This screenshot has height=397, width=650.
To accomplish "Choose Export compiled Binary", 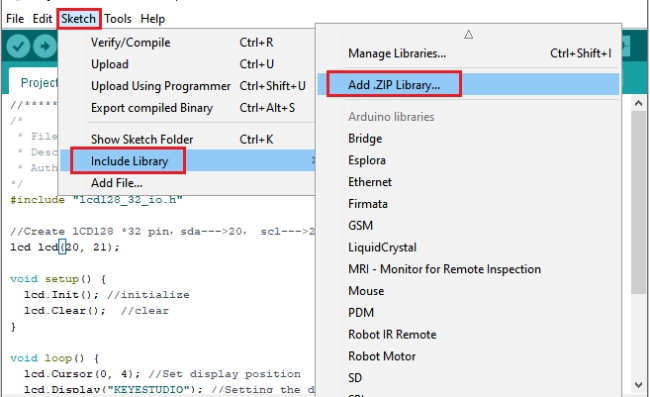I will (187, 108).
